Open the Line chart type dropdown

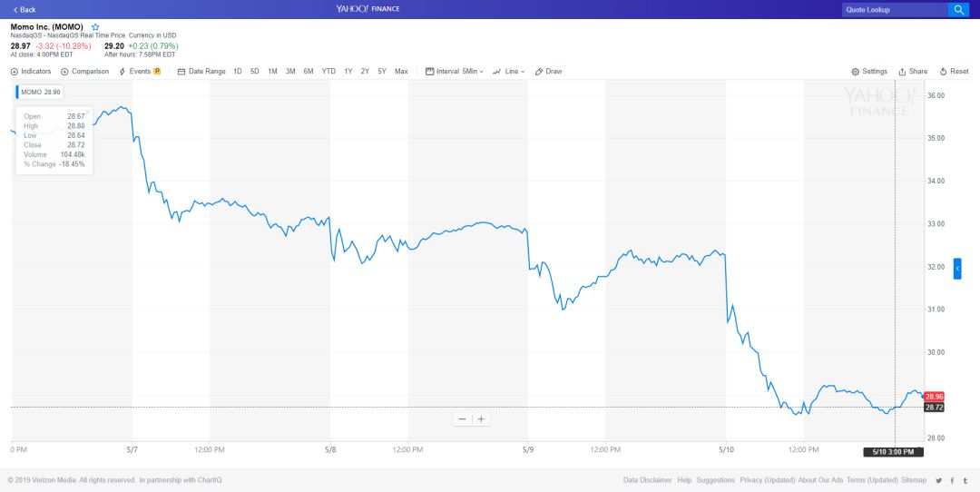pos(509,72)
